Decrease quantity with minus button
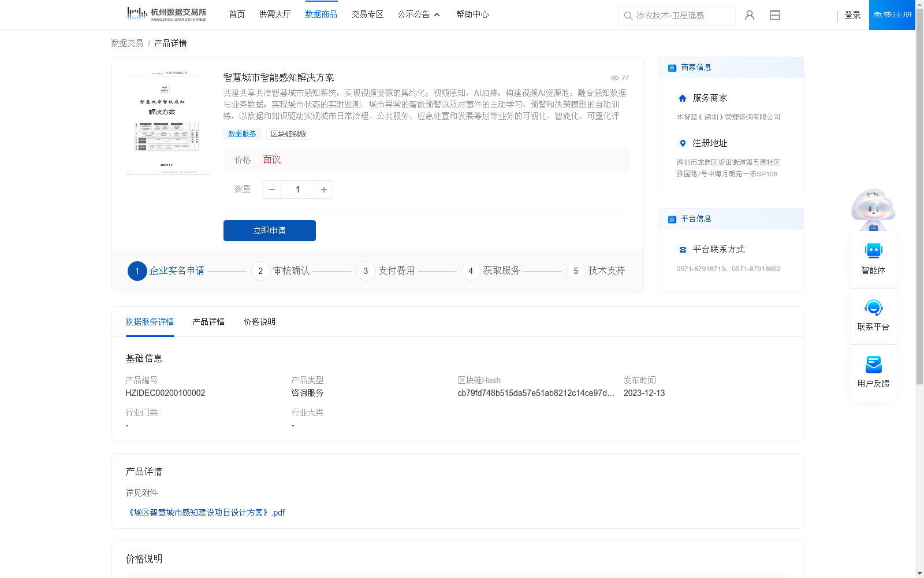Screen dimensions: 924x578 [272, 190]
